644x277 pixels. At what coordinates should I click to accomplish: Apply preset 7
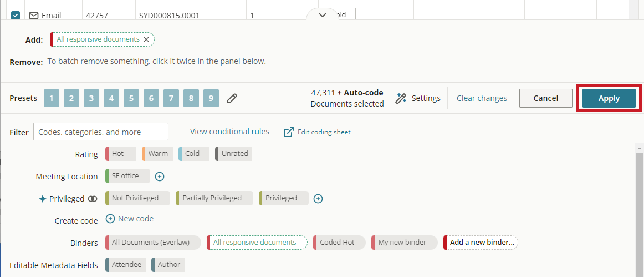click(171, 98)
